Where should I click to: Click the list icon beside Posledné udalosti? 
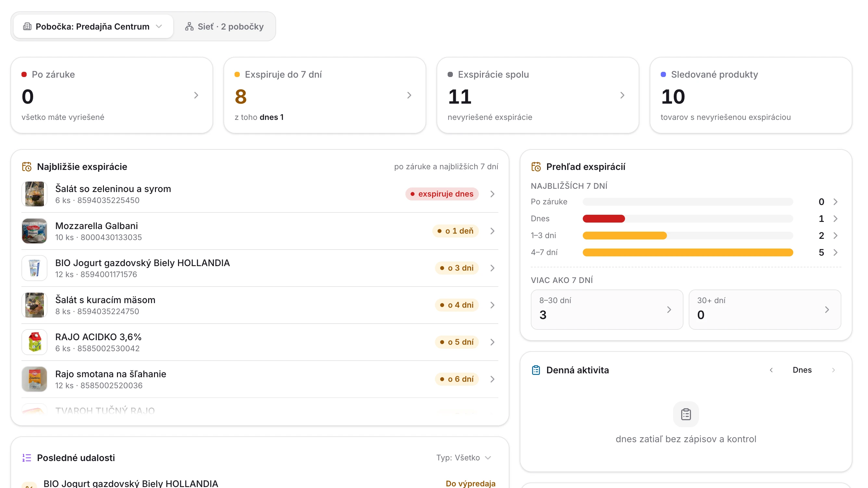pyautogui.click(x=27, y=458)
